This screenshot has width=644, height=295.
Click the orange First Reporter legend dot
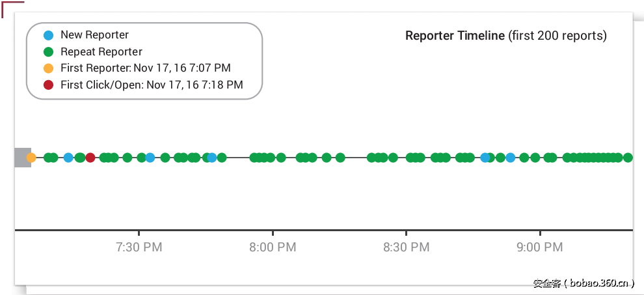pyautogui.click(x=48, y=68)
